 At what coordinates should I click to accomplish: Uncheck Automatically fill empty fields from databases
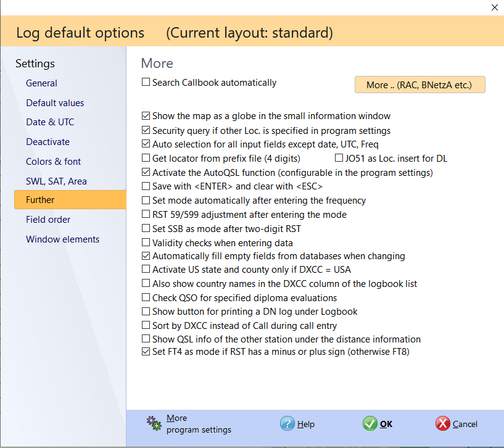(x=146, y=255)
